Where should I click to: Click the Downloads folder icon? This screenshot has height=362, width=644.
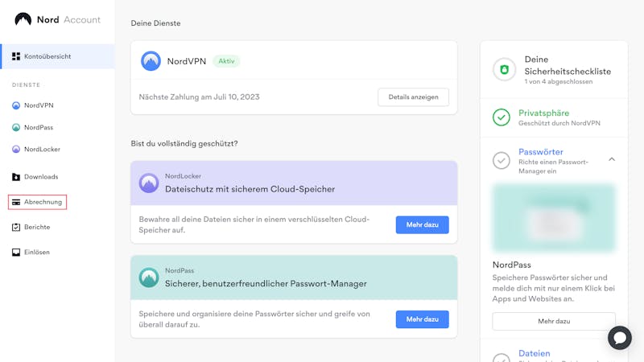[16, 177]
